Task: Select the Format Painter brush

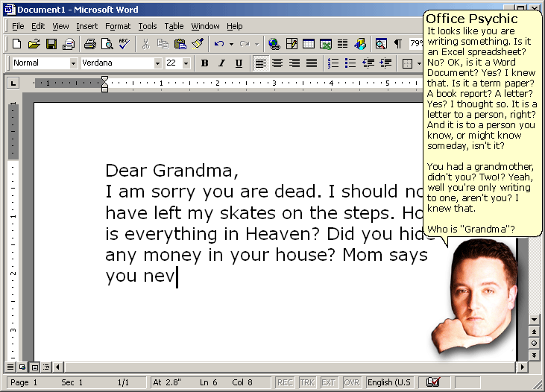Action: [198, 45]
